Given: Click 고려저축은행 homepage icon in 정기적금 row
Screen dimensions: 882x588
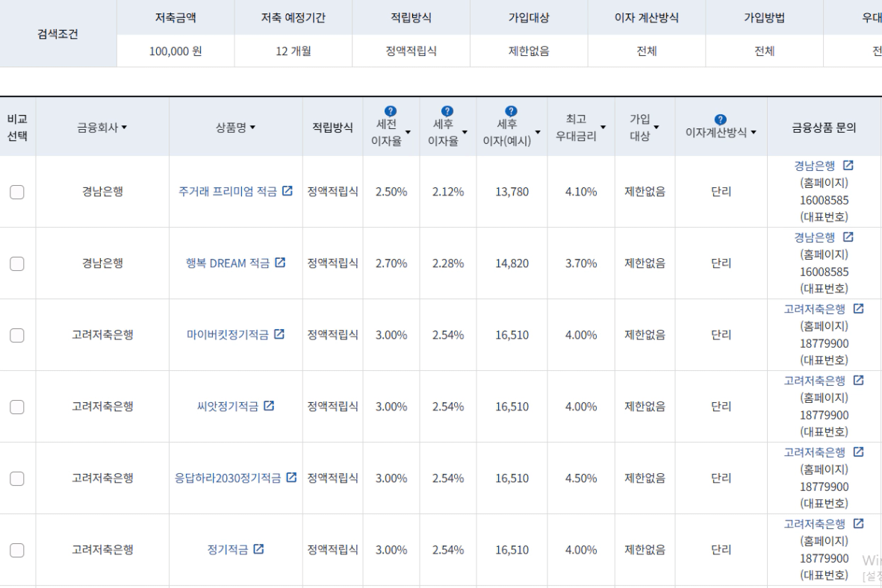Looking at the screenshot, I should tap(858, 524).
